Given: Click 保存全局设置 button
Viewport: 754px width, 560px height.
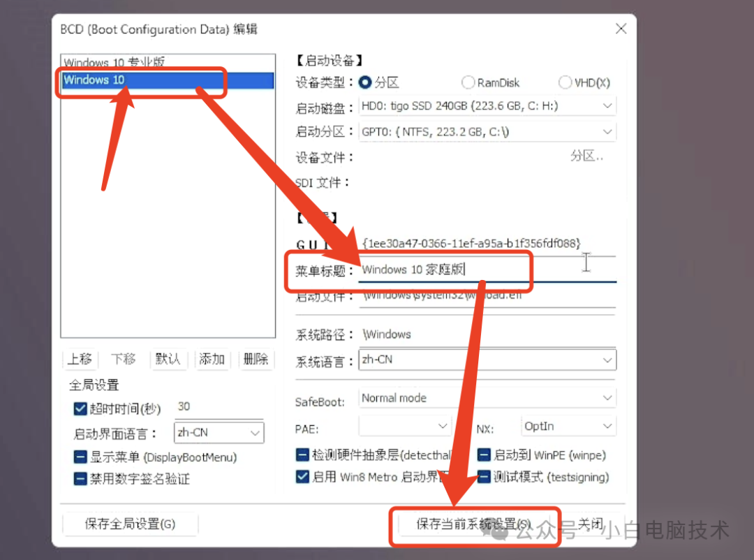Looking at the screenshot, I should click(x=130, y=524).
